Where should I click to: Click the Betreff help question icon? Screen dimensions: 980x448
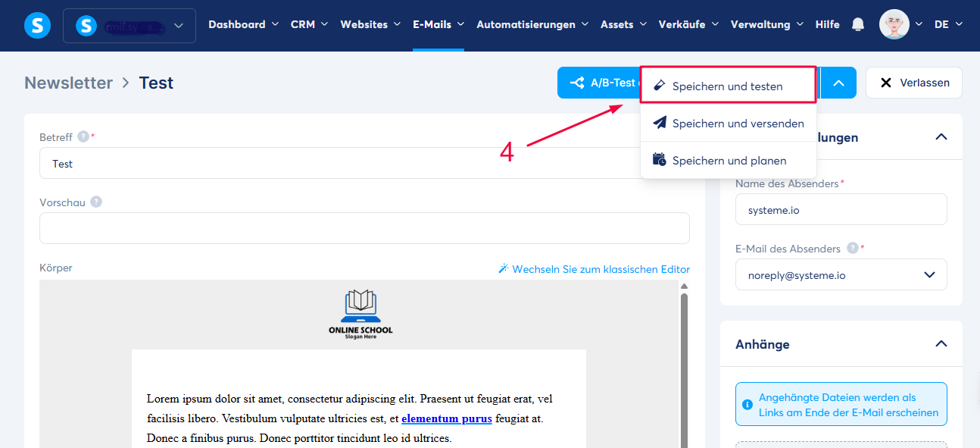[83, 137]
